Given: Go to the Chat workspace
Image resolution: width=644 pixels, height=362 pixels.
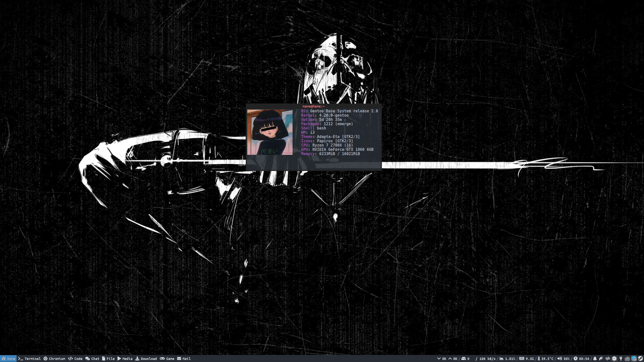Looking at the screenshot, I should [x=92, y=359].
